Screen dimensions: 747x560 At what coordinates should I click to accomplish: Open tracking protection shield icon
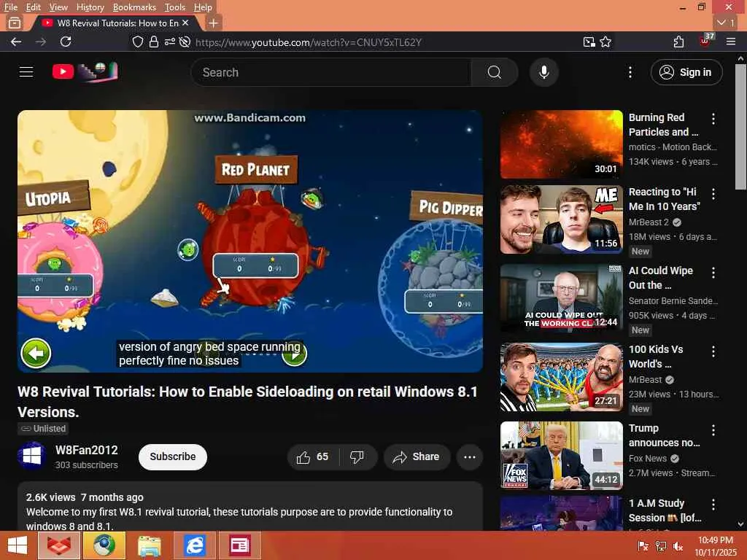pyautogui.click(x=138, y=42)
